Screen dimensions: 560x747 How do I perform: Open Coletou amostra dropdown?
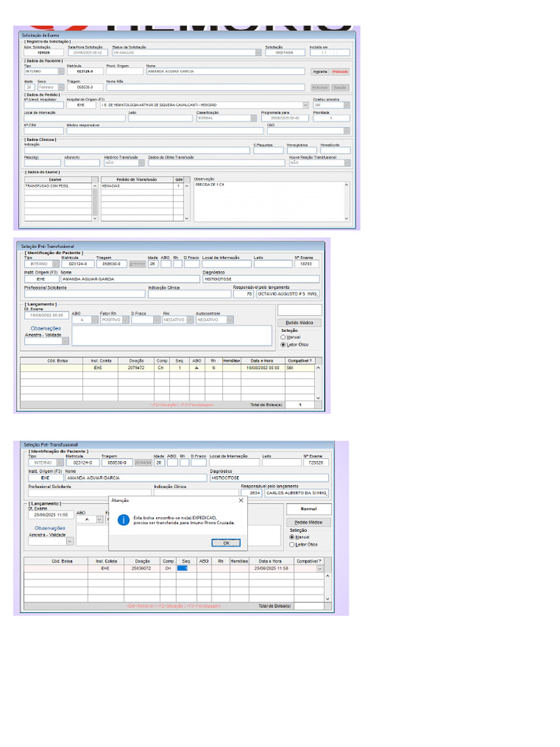(x=346, y=105)
